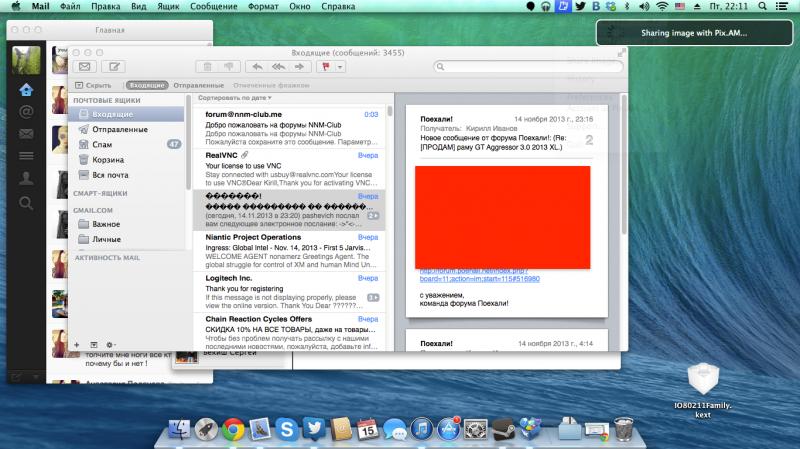Click the lists icon in Главная window
Viewport: 800px width, 449px height.
coord(26,156)
